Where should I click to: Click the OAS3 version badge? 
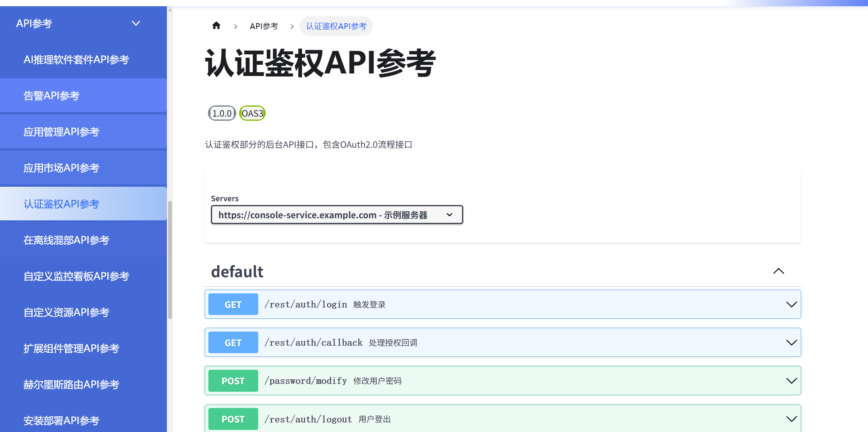[x=252, y=113]
